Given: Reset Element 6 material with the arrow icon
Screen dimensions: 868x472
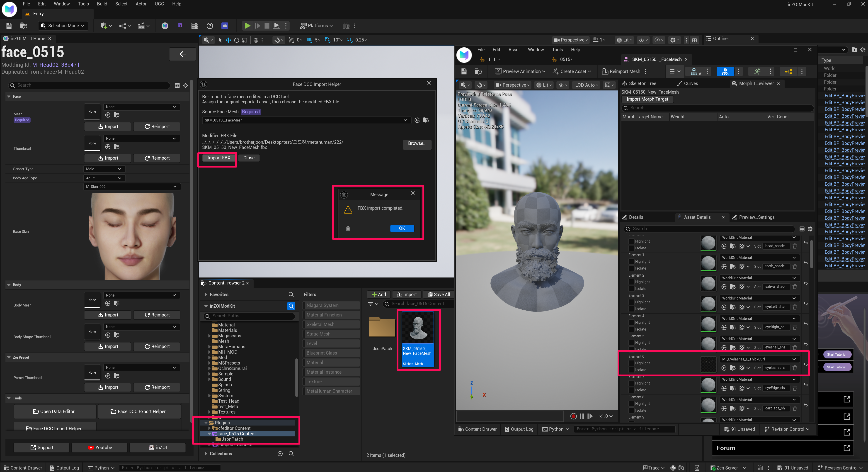Looking at the screenshot, I should point(806,365).
